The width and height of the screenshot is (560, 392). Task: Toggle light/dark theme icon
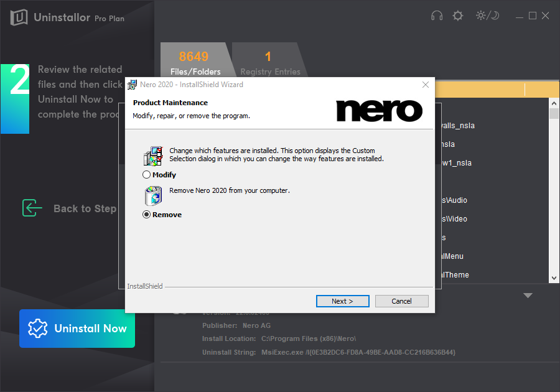coord(487,16)
